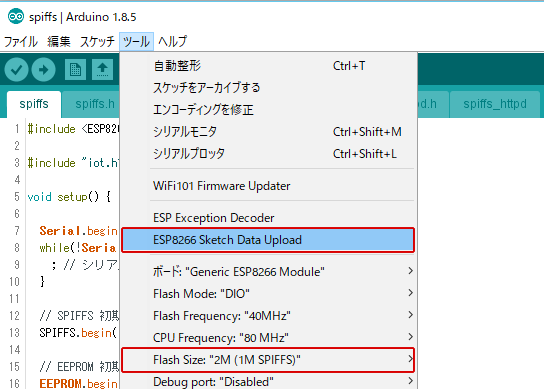
Task: Click the Open sketch up-arrow icon
Action: [x=102, y=70]
